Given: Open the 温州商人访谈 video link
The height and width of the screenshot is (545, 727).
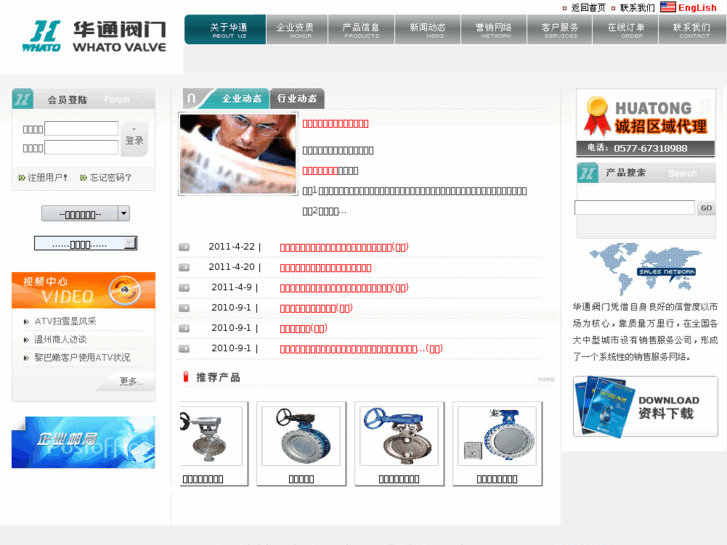Looking at the screenshot, I should pos(60,339).
